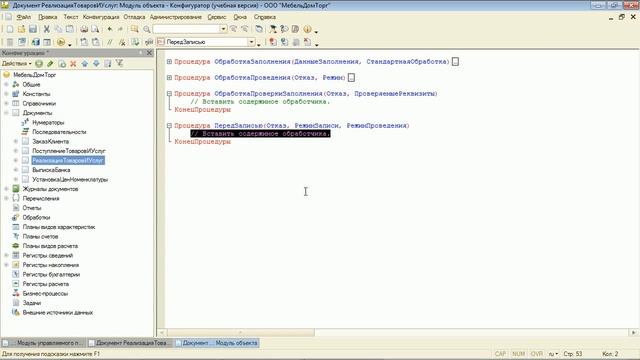Image resolution: width=640 pixels, height=360 pixels.
Task: Expand procedure ОбработкаЗаполнения code fold
Action: 169,62
